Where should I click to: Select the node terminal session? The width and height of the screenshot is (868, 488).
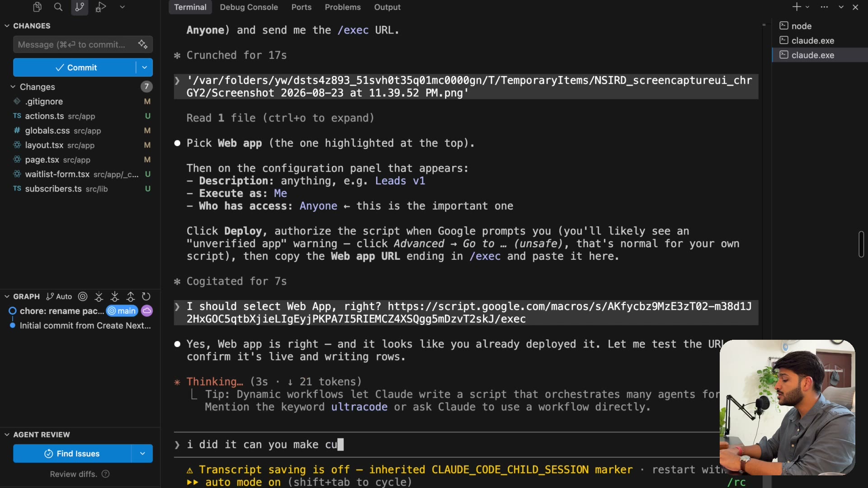[x=819, y=26]
